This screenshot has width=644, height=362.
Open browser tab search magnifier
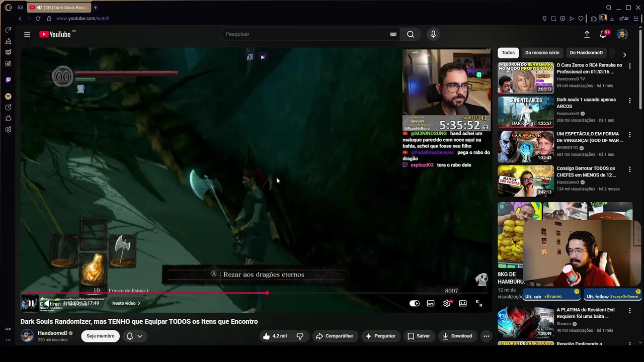pos(609,8)
